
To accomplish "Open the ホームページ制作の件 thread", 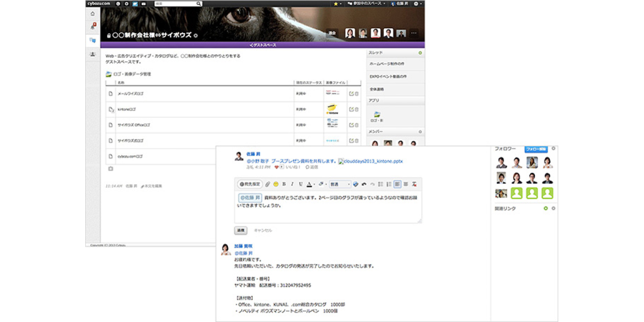I will coord(387,64).
